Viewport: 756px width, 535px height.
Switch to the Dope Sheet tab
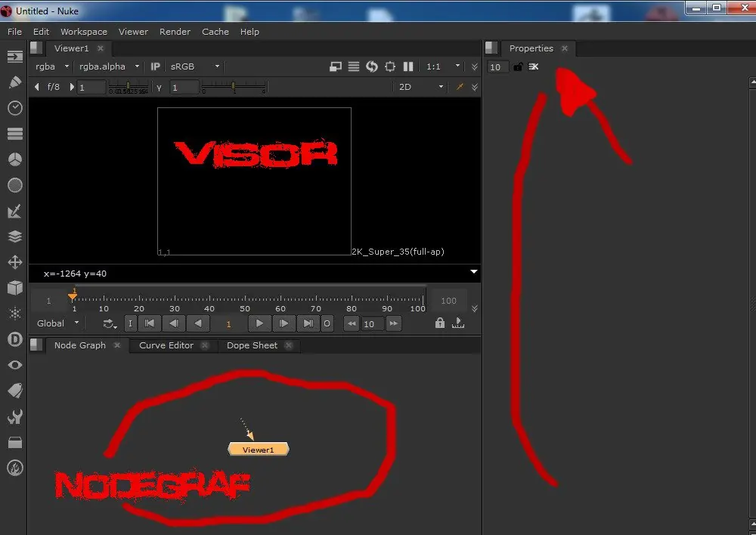click(x=253, y=345)
